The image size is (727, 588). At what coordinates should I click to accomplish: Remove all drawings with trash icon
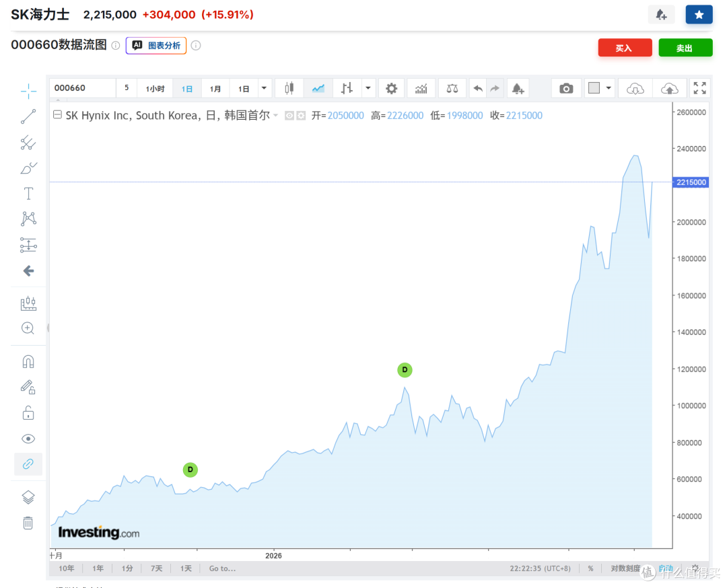(x=28, y=523)
